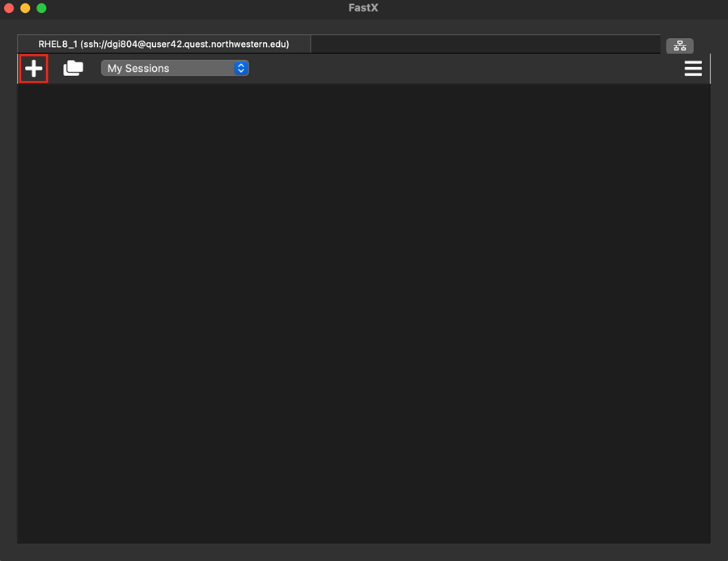The image size is (728, 561).
Task: Click the ssh address in RHEL8_1 tab
Action: tap(186, 44)
